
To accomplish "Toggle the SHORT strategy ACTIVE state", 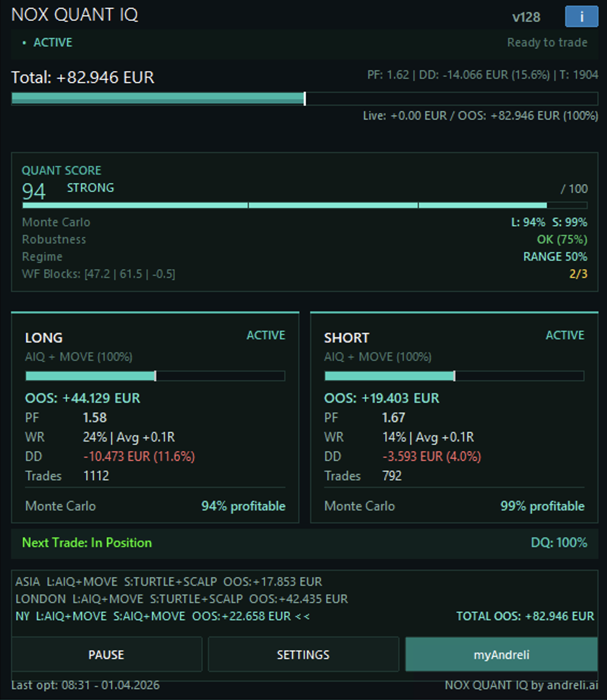I will [x=564, y=335].
